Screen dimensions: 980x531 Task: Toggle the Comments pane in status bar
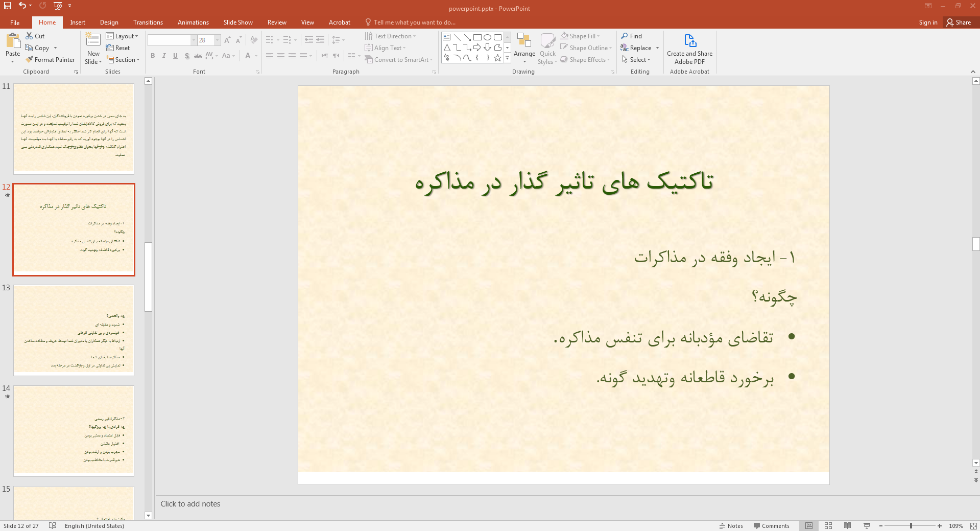pyautogui.click(x=771, y=526)
